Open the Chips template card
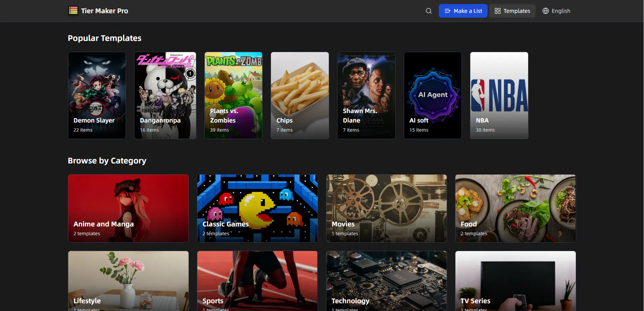Screen dimensions: 644x311 tap(300, 95)
